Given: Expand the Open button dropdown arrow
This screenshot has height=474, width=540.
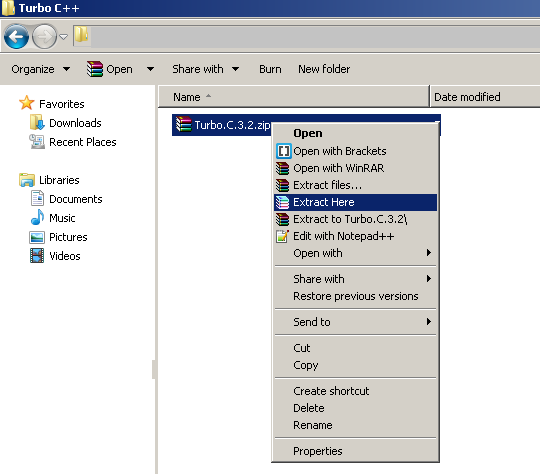Looking at the screenshot, I should coord(150,69).
